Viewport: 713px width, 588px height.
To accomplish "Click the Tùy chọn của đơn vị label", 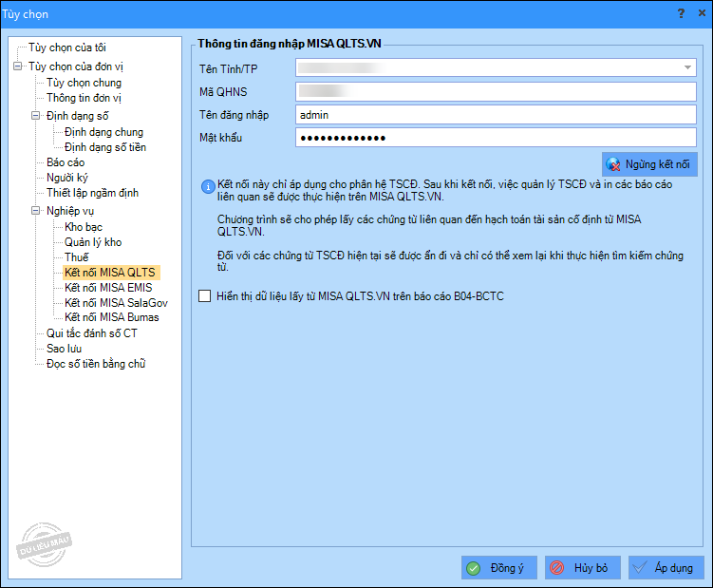I will [76, 66].
